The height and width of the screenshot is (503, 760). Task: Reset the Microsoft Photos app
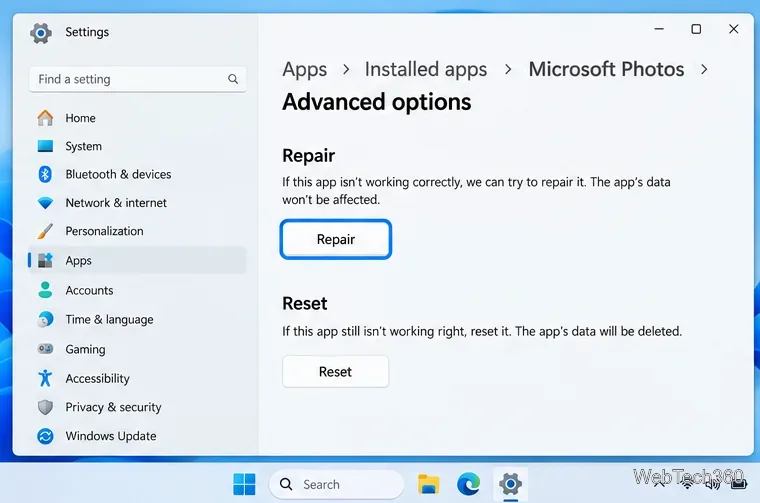[x=335, y=372]
